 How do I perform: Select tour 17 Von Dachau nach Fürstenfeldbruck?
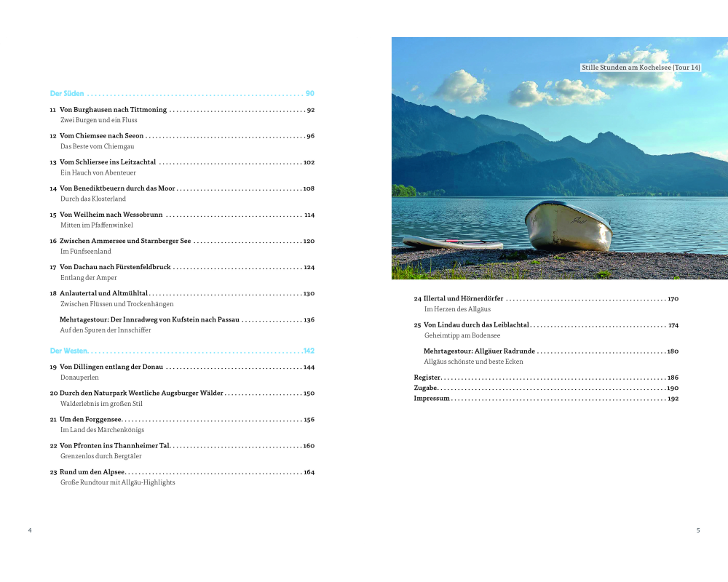pos(115,267)
